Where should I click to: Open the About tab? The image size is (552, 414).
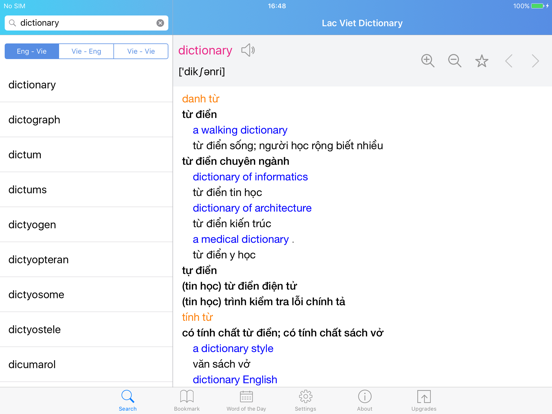[364, 400]
